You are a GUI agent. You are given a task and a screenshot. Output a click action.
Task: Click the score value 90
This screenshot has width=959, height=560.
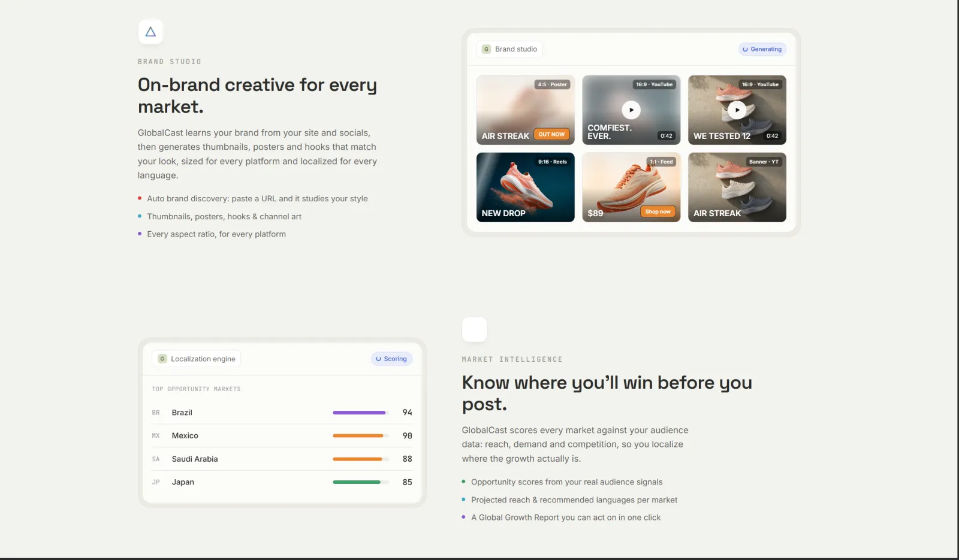coord(407,436)
